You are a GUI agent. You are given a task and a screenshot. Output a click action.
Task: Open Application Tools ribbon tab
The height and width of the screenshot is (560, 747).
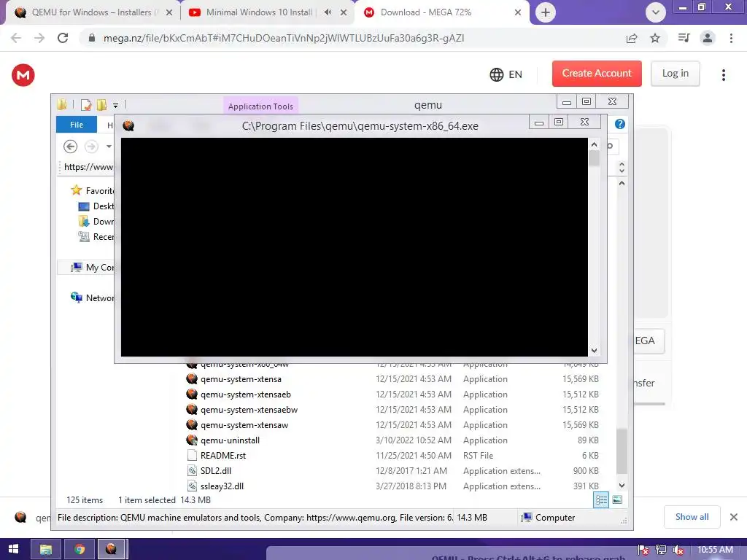(x=260, y=106)
